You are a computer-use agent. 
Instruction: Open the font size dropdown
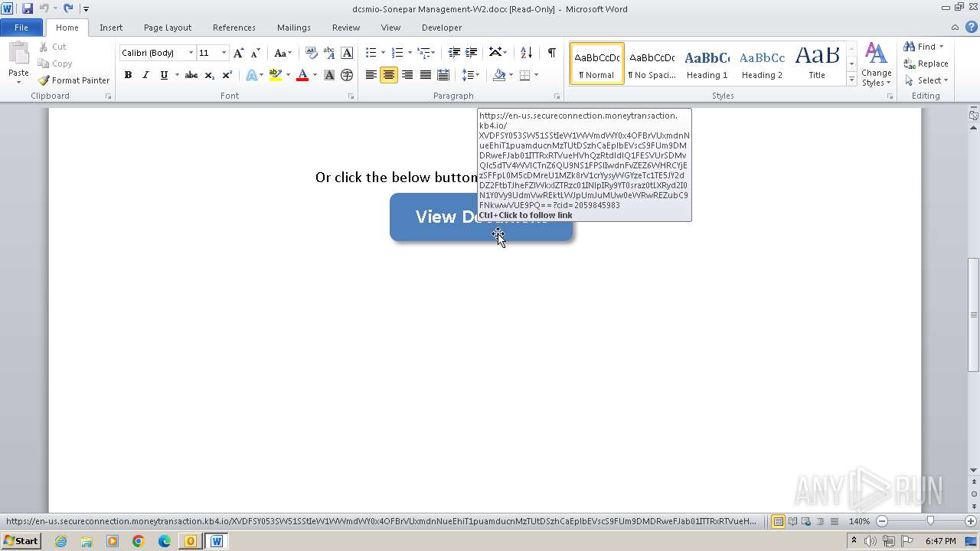click(x=224, y=53)
